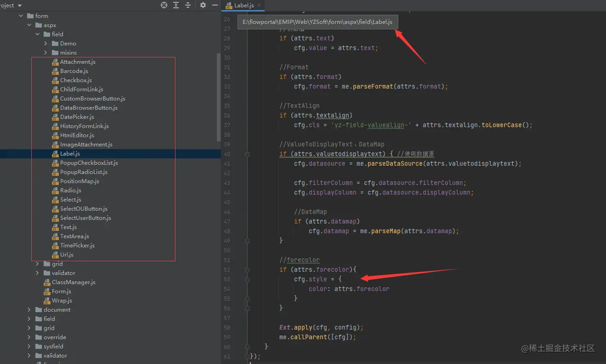
Task: Expand the validator folder under aspx
Action: pos(38,273)
